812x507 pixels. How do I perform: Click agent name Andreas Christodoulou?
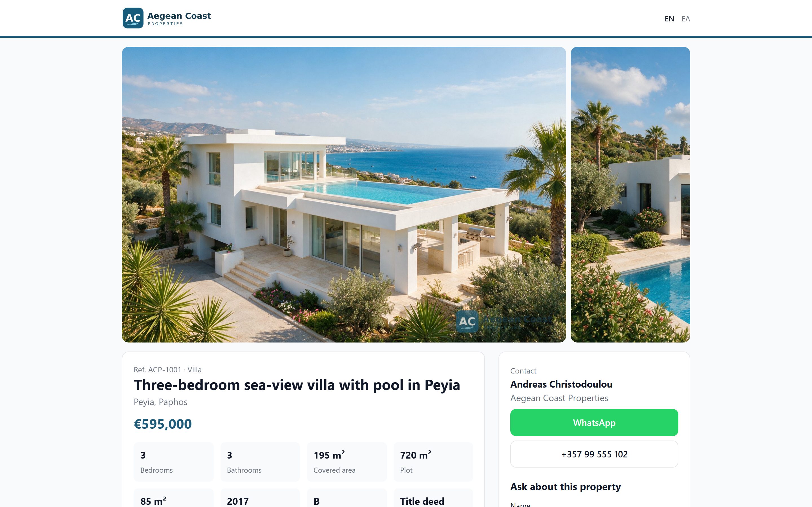tap(561, 384)
